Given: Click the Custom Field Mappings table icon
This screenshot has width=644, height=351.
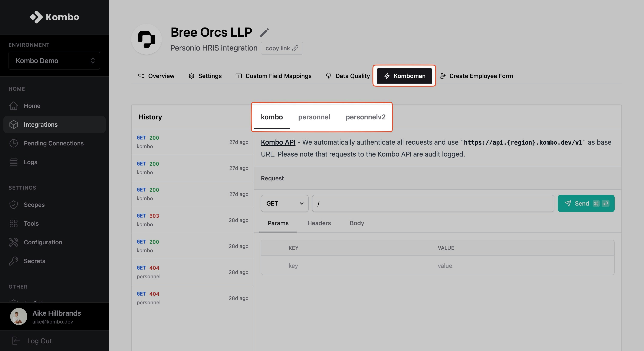Looking at the screenshot, I should point(239,76).
